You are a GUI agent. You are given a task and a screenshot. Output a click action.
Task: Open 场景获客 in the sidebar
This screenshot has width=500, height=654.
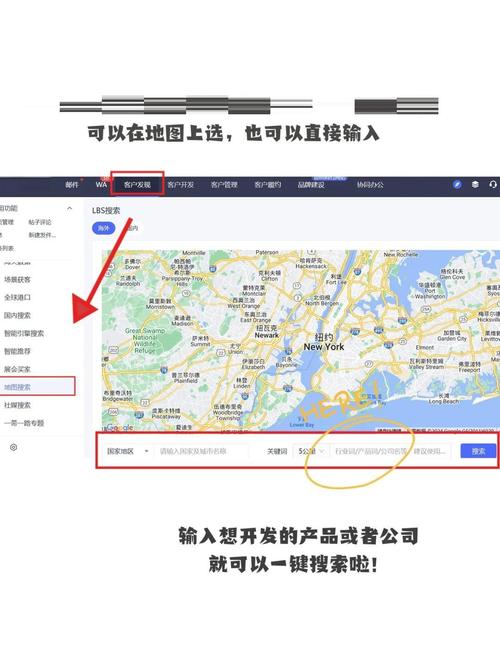pos(18,279)
